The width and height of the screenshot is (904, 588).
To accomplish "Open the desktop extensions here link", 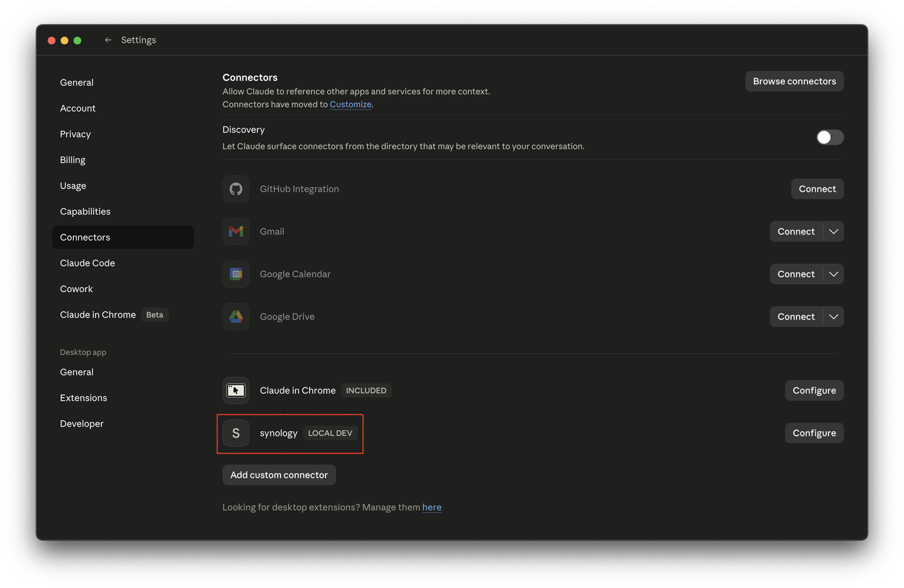I will tap(432, 507).
